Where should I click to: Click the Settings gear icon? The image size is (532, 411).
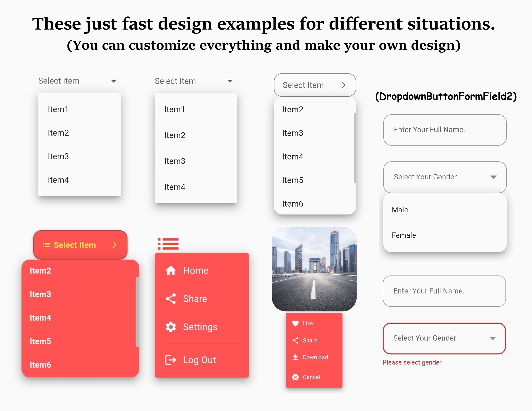click(170, 327)
